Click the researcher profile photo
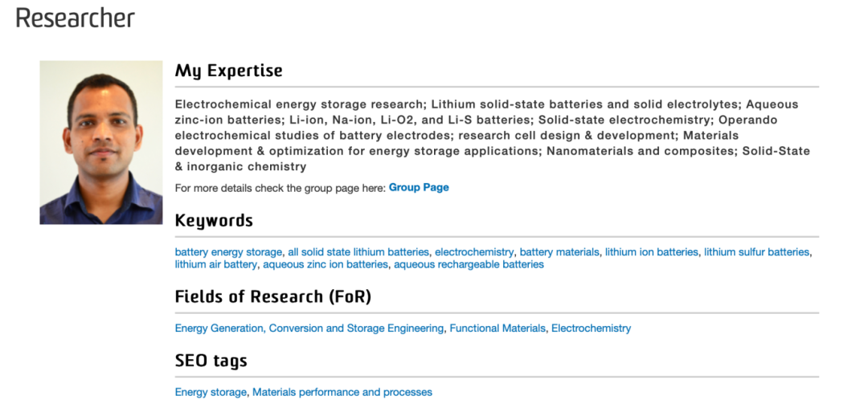 pyautogui.click(x=101, y=142)
